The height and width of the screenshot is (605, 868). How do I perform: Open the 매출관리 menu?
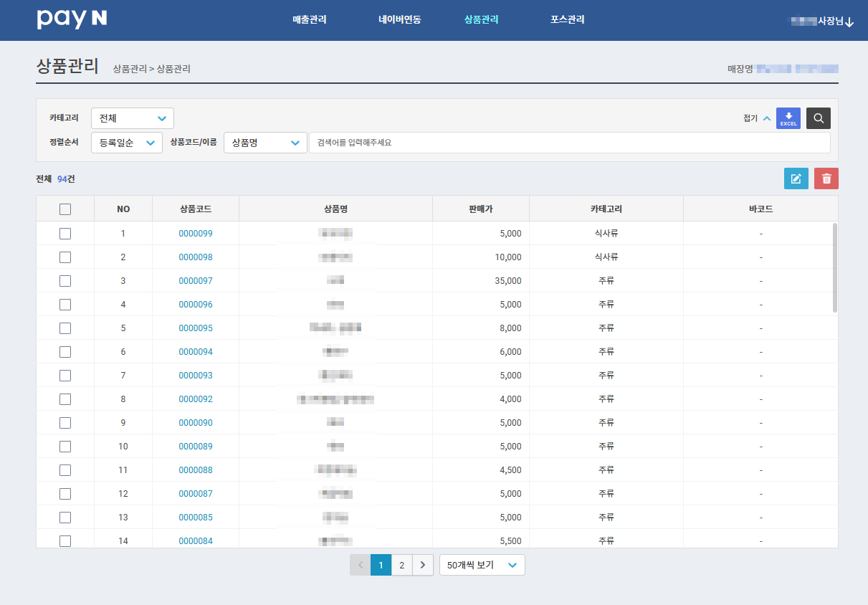click(310, 20)
